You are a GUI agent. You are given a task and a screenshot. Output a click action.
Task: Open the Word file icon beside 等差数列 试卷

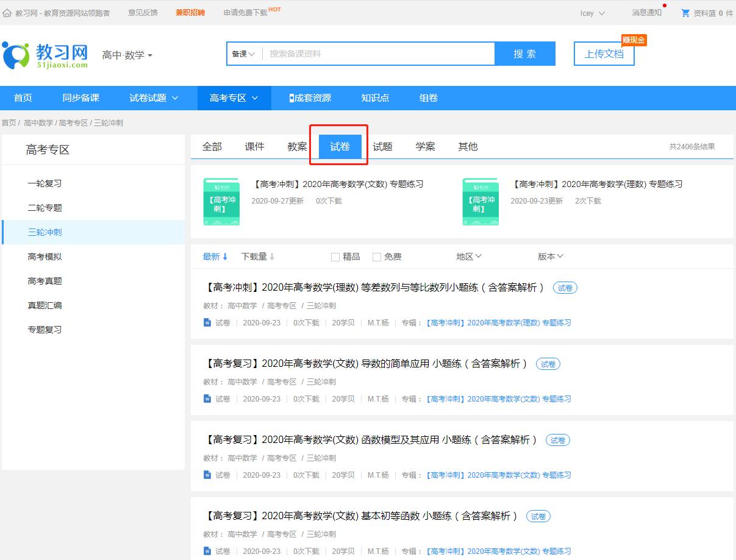point(207,322)
